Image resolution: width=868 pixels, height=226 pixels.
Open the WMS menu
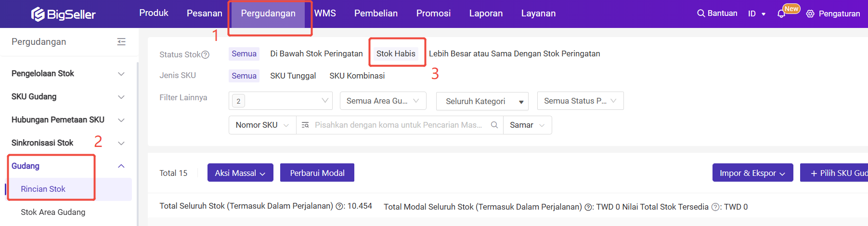pyautogui.click(x=325, y=13)
